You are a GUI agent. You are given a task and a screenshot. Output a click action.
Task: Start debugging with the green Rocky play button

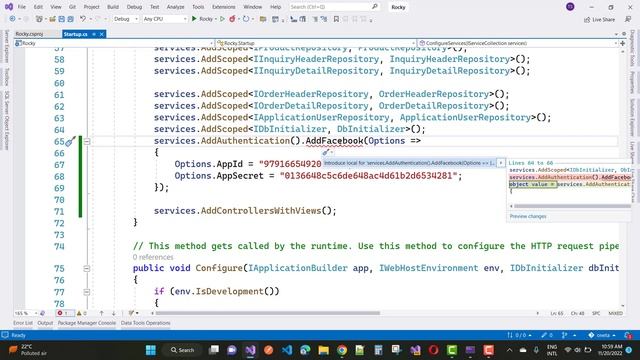tap(202, 19)
